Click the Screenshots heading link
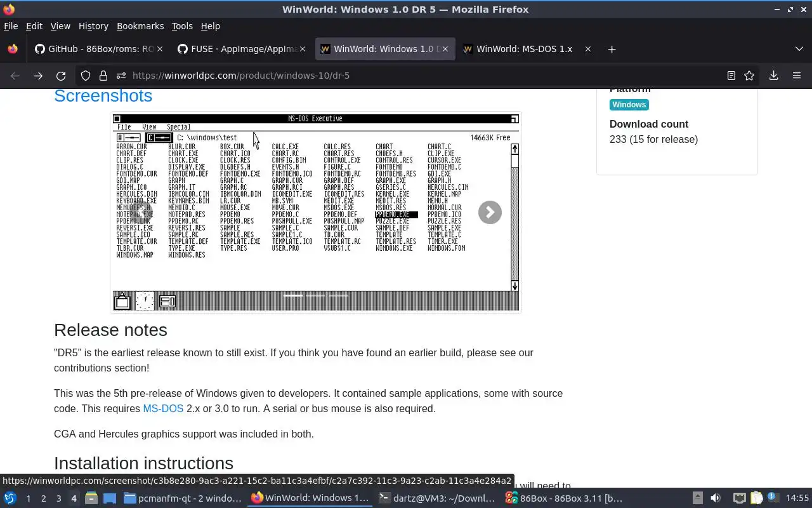Screen dimensions: 812x508 click(103, 95)
